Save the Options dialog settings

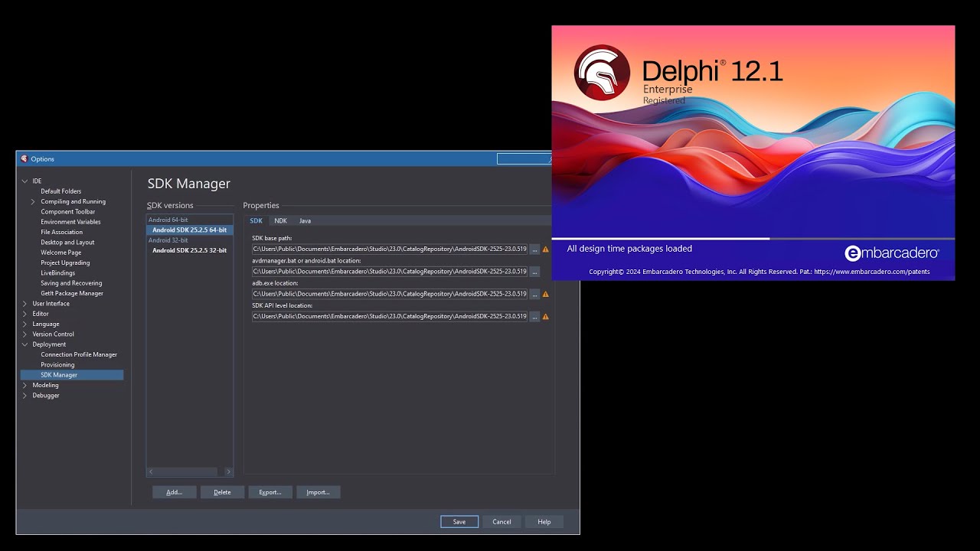point(459,522)
